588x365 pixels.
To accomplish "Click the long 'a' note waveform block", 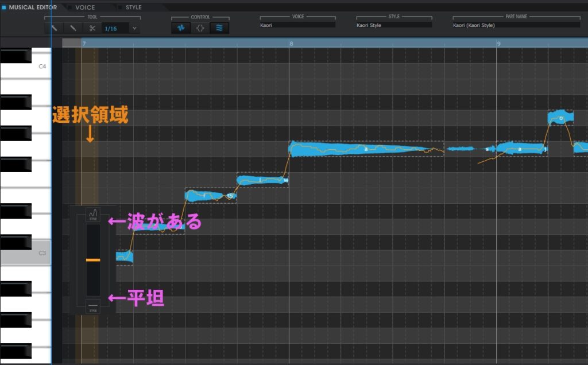I will click(365, 149).
